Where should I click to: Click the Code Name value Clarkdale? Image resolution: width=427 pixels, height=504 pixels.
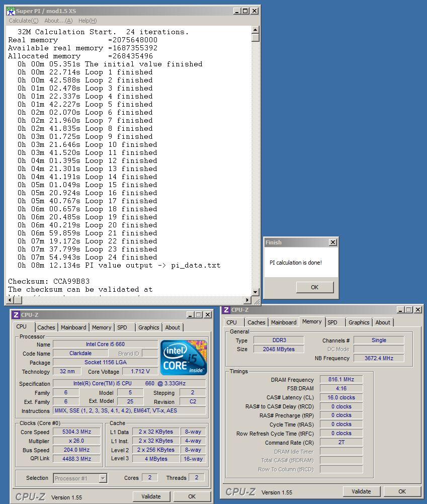[80, 353]
